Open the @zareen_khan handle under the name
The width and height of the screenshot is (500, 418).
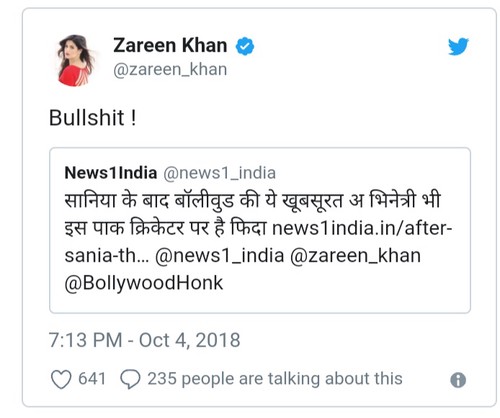[x=170, y=70]
